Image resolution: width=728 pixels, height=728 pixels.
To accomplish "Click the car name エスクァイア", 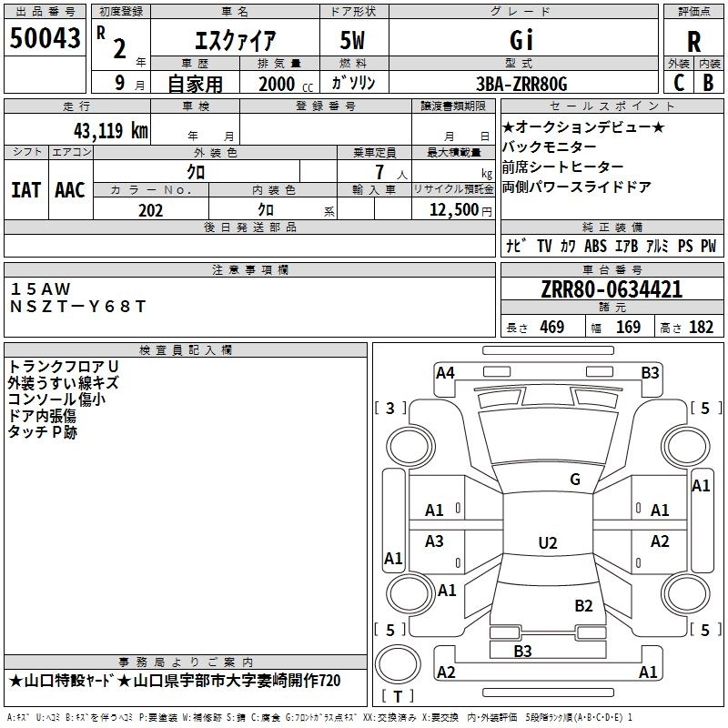I will 236,40.
